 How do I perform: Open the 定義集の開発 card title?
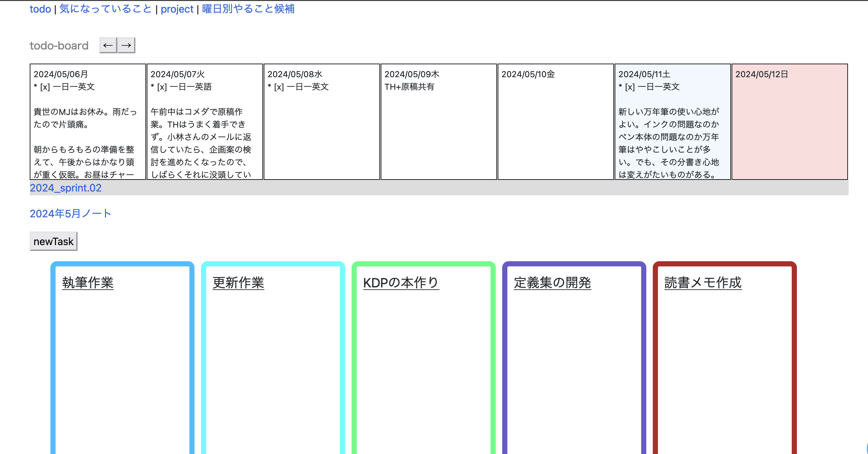[552, 282]
